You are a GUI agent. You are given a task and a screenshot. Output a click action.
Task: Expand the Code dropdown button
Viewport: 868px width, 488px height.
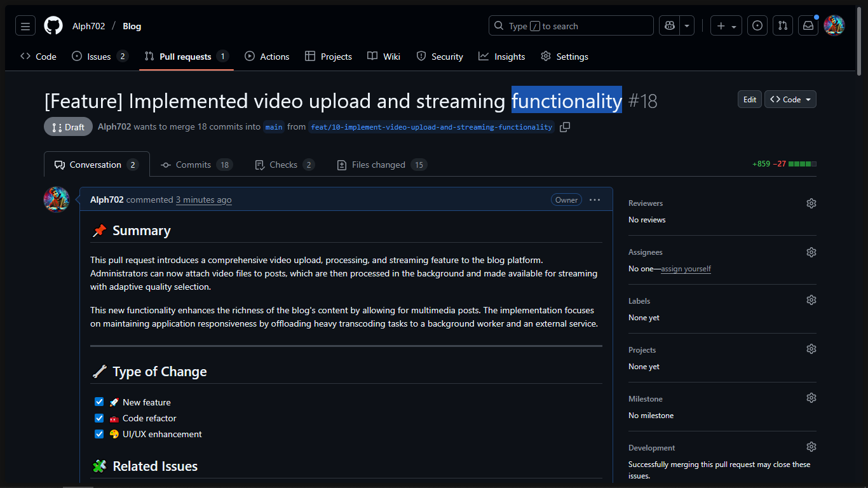coord(790,100)
